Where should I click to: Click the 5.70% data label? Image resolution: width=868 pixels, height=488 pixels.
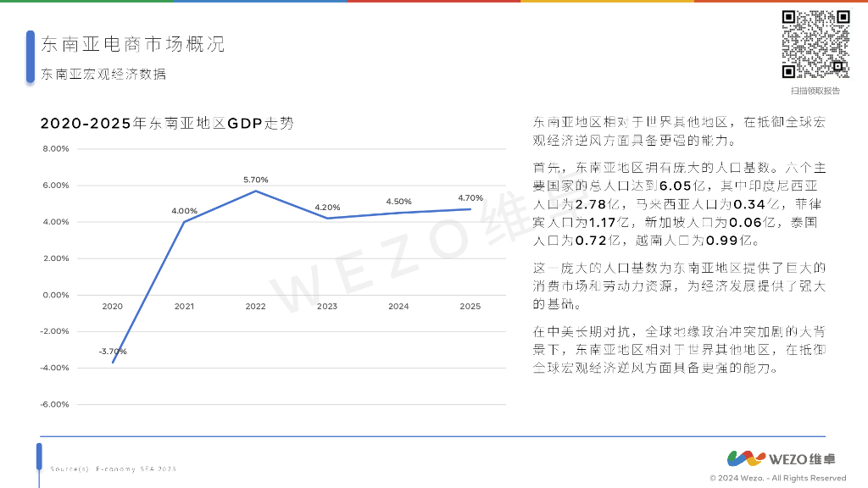click(x=256, y=180)
